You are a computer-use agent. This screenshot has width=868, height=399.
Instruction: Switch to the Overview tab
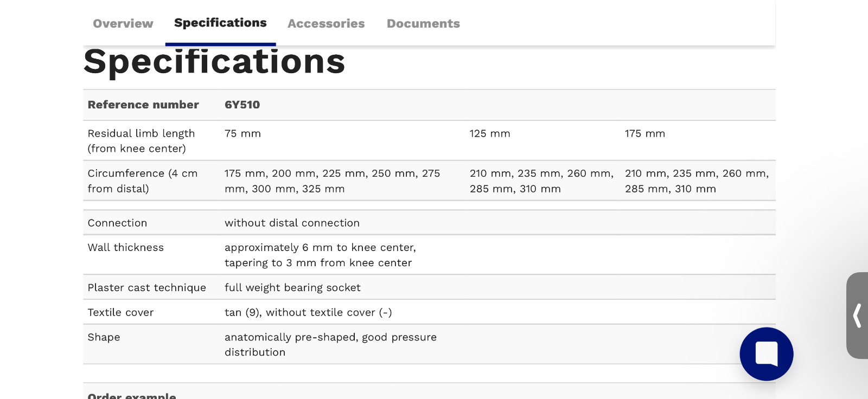pos(123,23)
